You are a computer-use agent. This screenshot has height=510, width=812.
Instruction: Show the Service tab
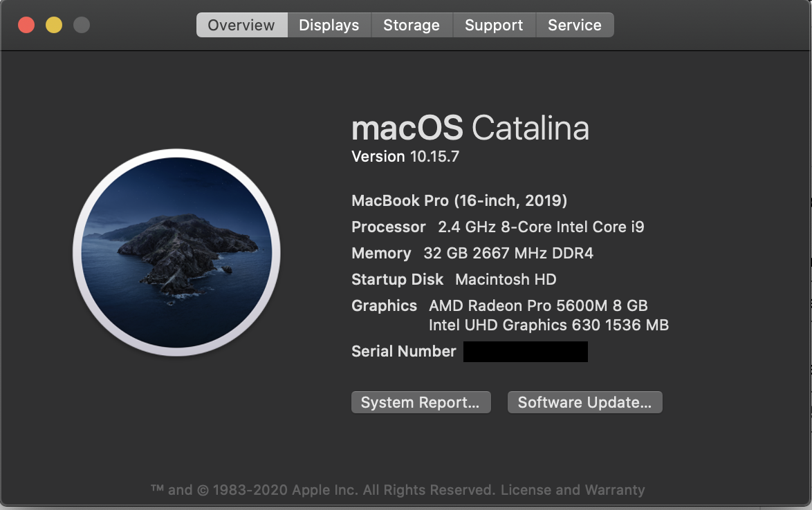point(574,26)
